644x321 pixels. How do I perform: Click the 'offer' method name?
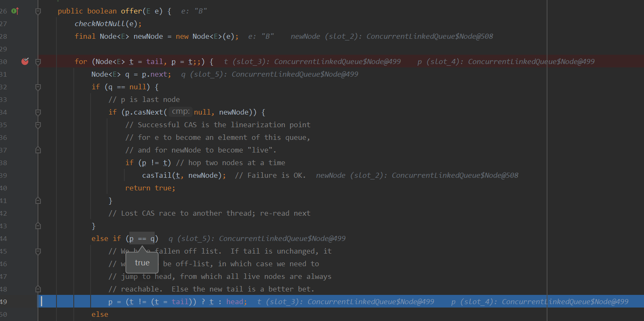click(x=131, y=11)
